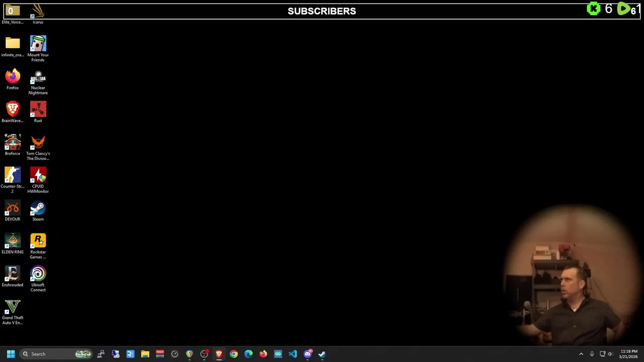Click the taskbar Search box
The image size is (644, 362).
coord(56,354)
